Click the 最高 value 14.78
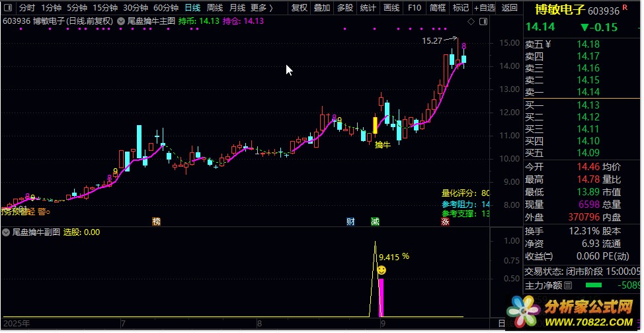 [x=588, y=179]
